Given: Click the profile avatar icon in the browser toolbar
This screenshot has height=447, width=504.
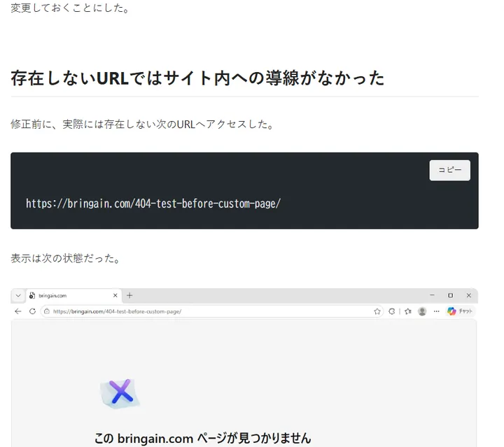Looking at the screenshot, I should click(422, 311).
